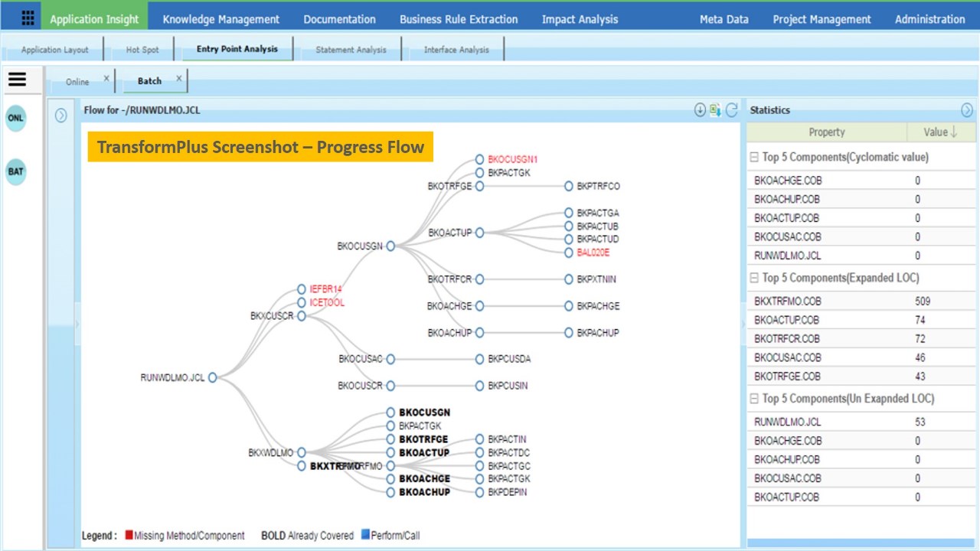Open the apps grid icon
This screenshot has width=980, height=551.
coord(28,18)
